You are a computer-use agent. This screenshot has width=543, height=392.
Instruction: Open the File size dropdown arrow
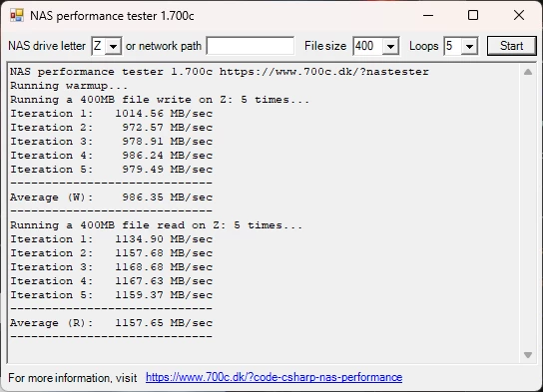click(390, 46)
